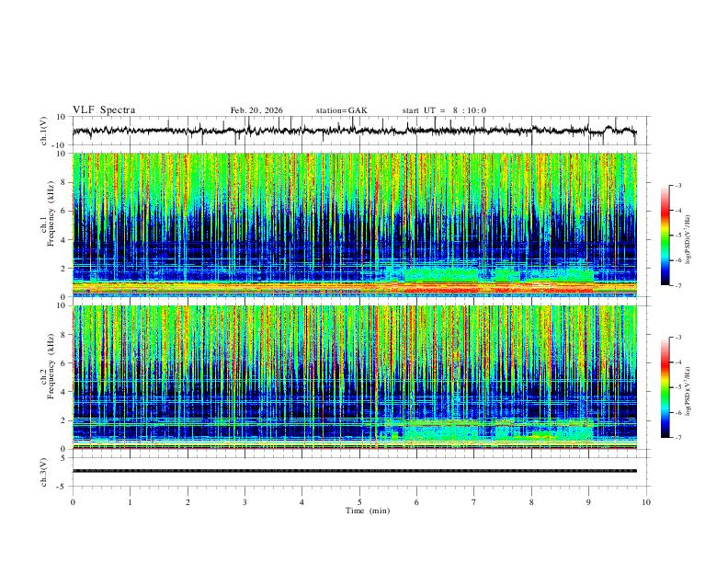Click the ch.1(V) axis label
This screenshot has height=563, width=728.
pos(44,131)
